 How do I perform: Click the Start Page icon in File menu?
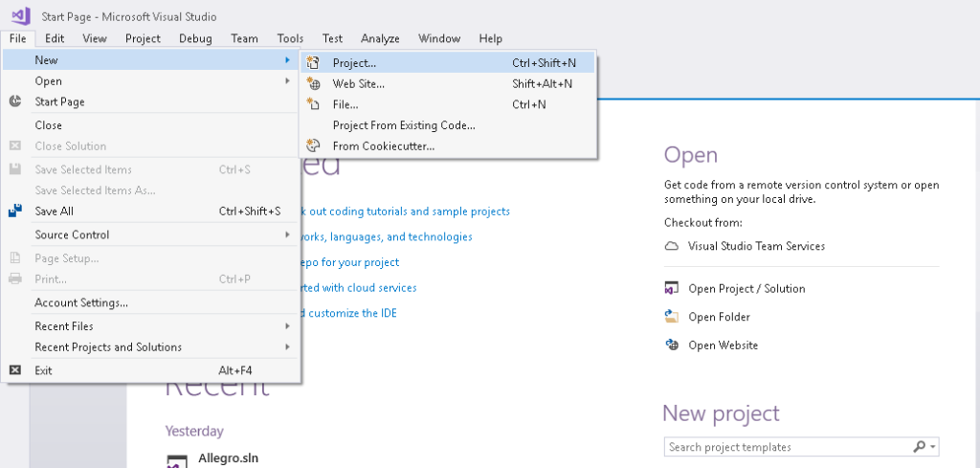tap(15, 101)
